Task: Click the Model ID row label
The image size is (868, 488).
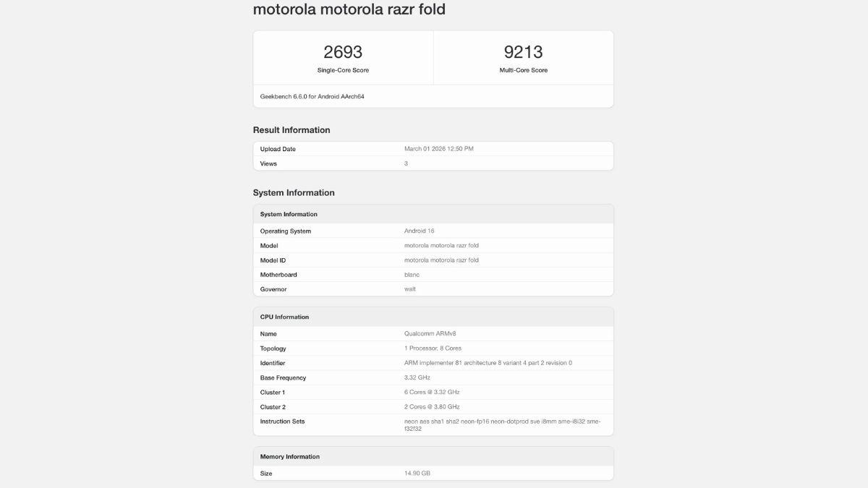Action: (275, 260)
